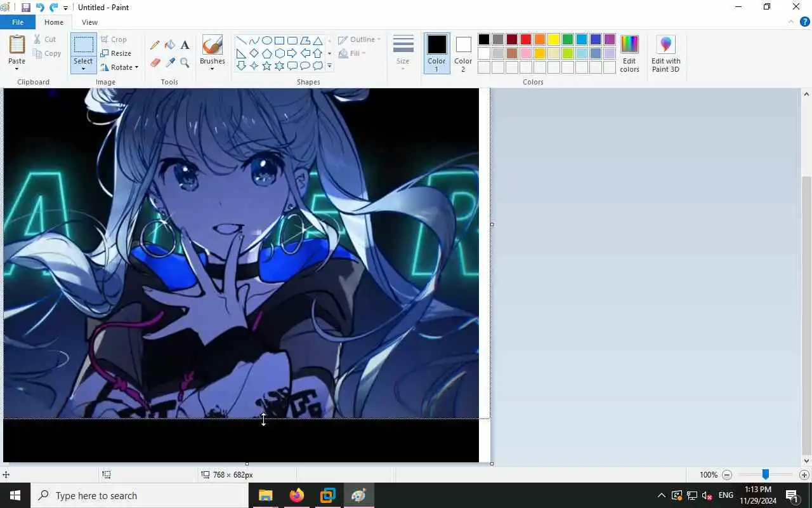
Task: Click the Save icon in quick access toolbar
Action: point(26,8)
